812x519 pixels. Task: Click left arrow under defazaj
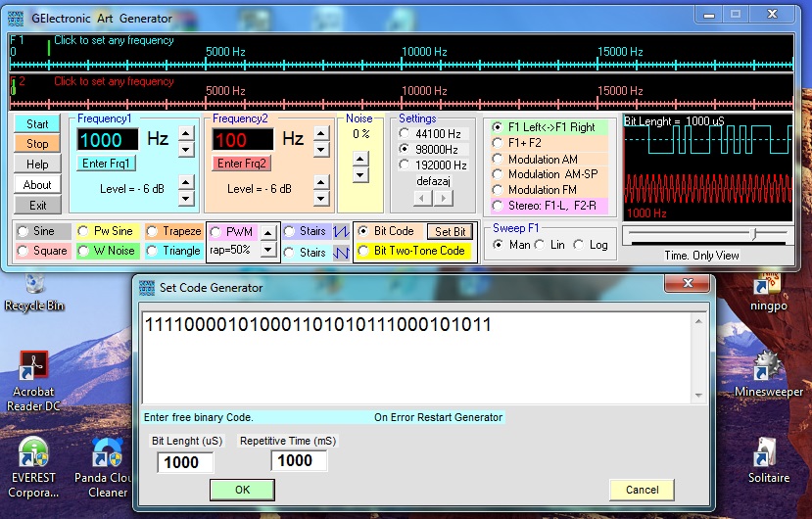[x=423, y=198]
